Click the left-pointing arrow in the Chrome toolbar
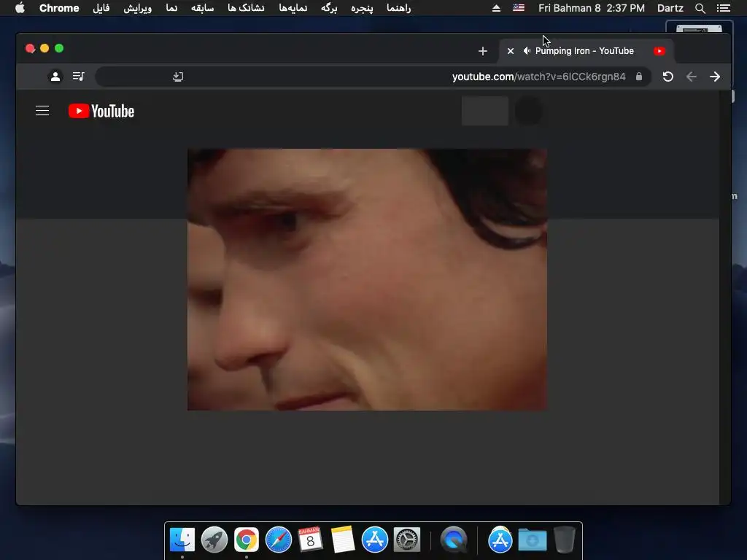Viewport: 747px width, 560px height. point(692,76)
